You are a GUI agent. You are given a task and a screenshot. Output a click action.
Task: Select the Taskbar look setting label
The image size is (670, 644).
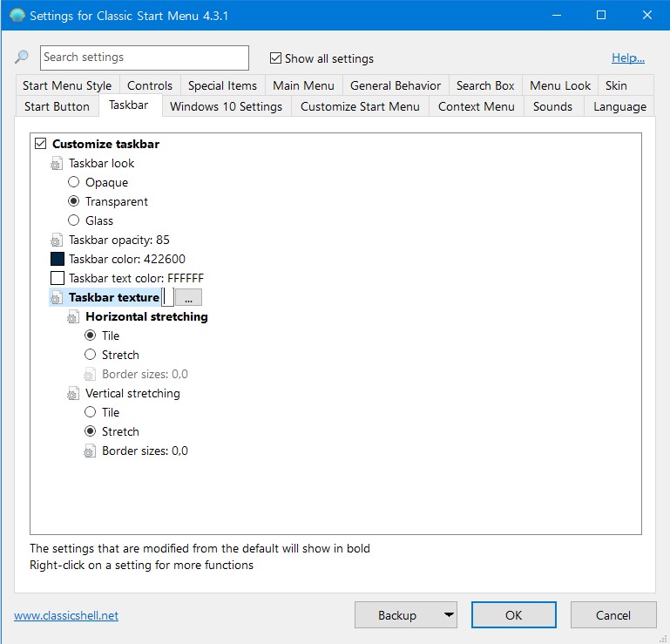pos(101,163)
